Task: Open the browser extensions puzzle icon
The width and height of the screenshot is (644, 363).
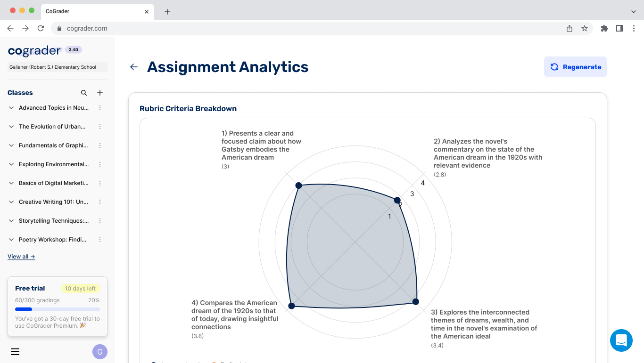Action: [604, 28]
